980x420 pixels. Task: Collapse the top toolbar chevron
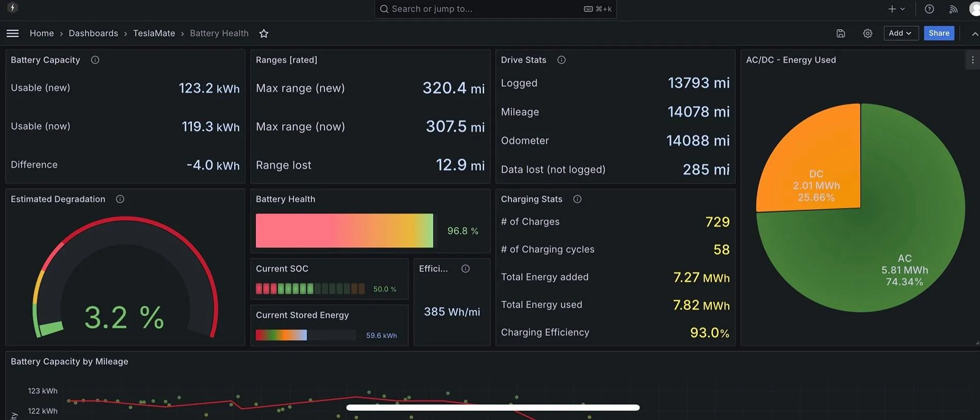975,33
